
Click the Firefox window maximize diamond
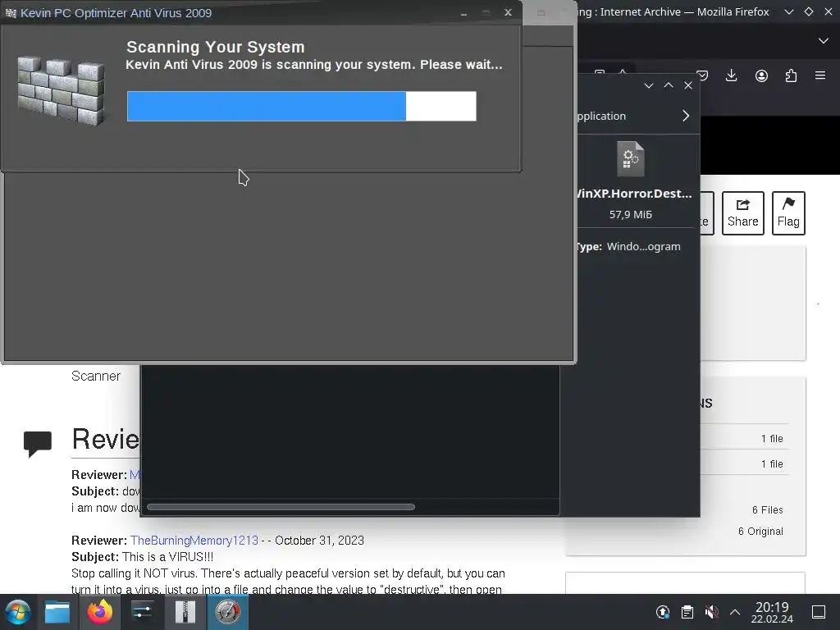pos(808,11)
